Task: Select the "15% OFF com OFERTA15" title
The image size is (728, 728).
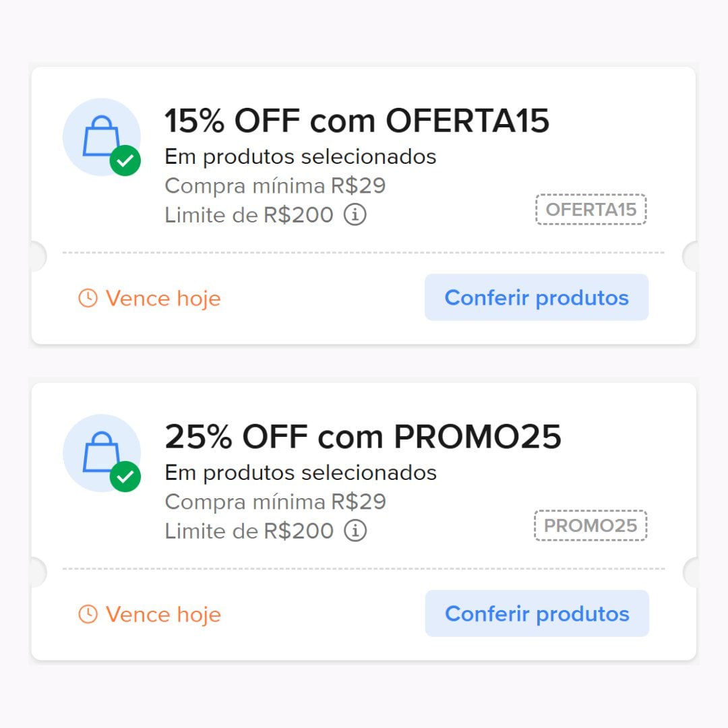Action: pyautogui.click(x=357, y=121)
